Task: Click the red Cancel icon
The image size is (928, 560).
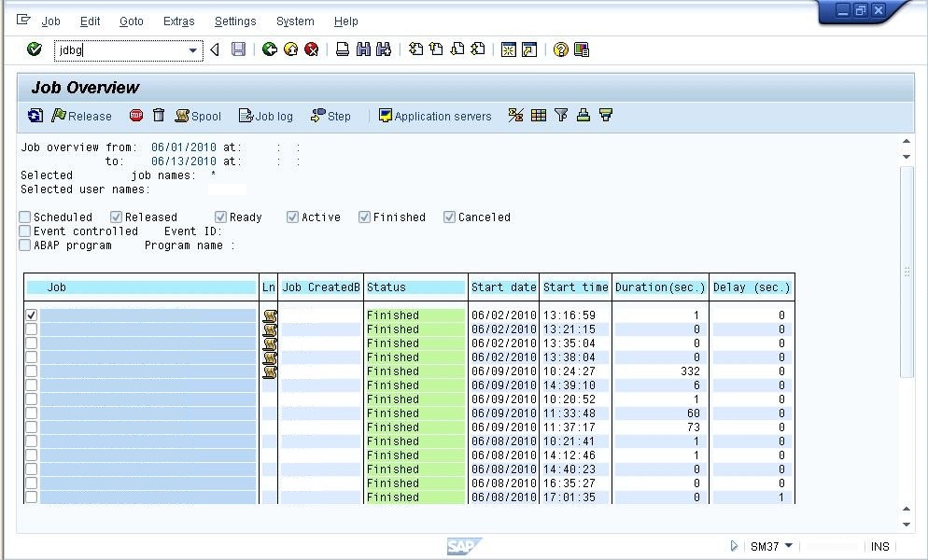Action: (x=311, y=49)
